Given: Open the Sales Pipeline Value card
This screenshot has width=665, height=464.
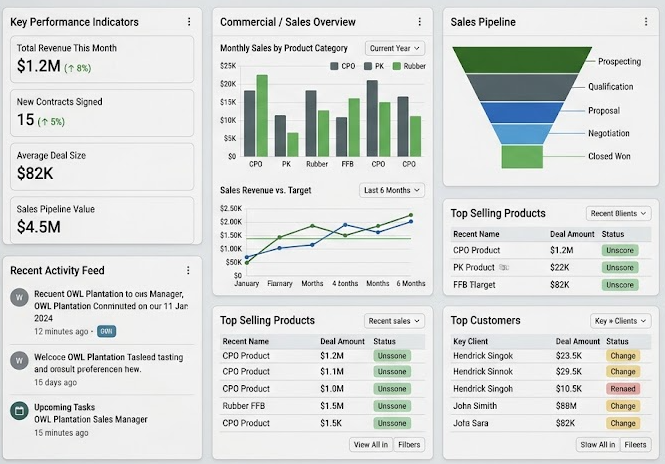Looking at the screenshot, I should tap(102, 220).
